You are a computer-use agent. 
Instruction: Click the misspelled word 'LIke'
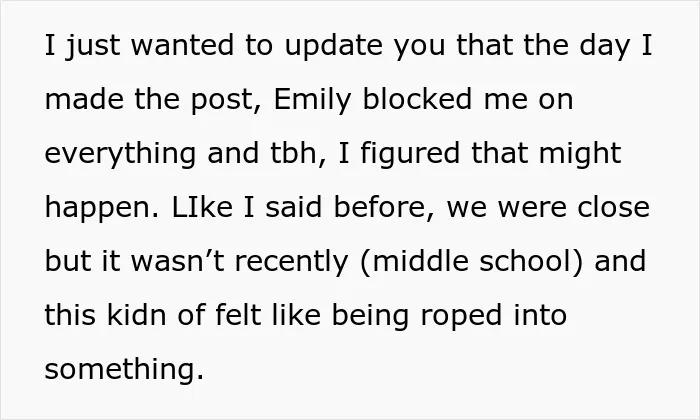coord(202,207)
